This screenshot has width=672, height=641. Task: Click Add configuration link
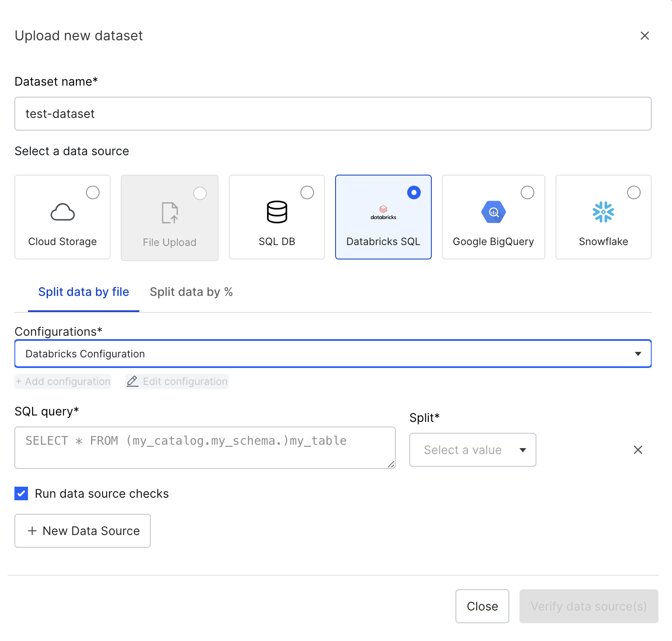[63, 381]
